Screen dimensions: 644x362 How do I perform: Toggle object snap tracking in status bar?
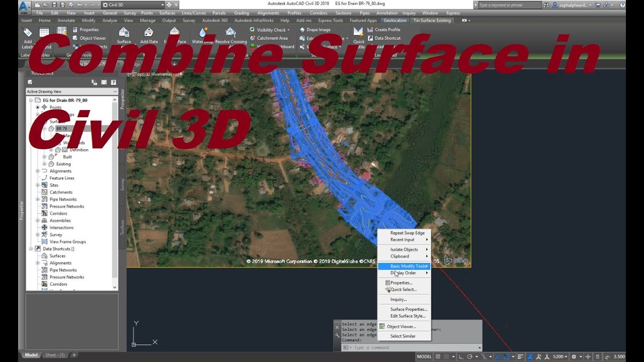497,356
